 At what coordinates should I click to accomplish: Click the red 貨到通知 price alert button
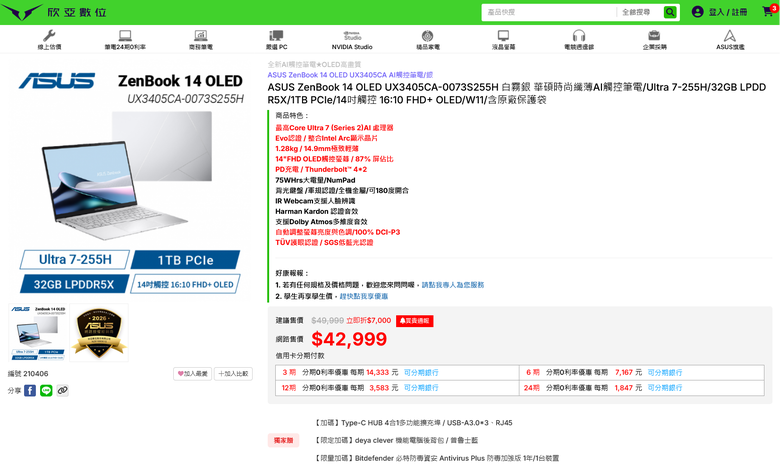tap(414, 321)
